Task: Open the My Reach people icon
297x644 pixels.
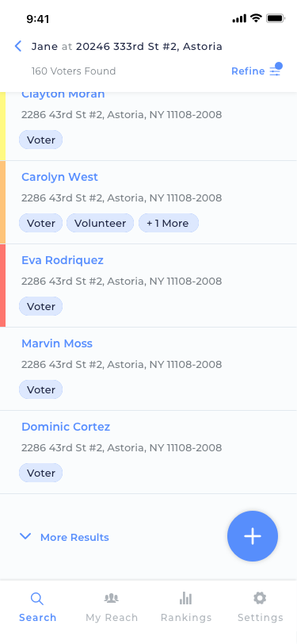Action: point(112,599)
